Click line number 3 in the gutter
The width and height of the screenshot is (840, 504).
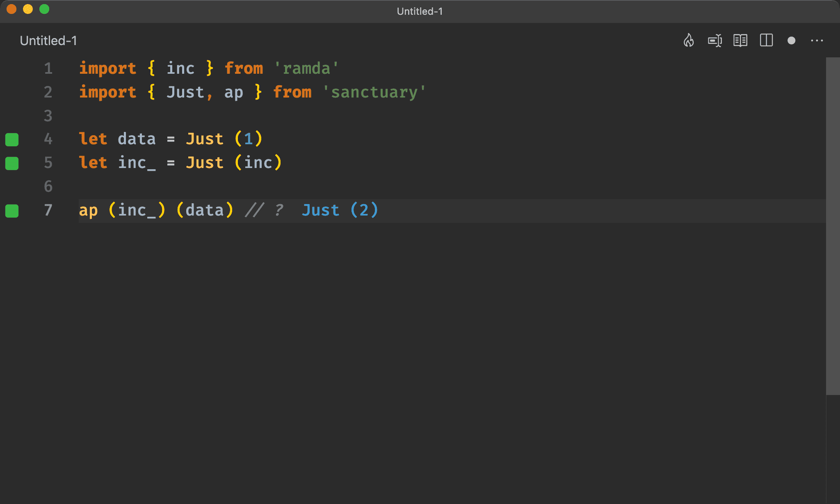point(48,116)
